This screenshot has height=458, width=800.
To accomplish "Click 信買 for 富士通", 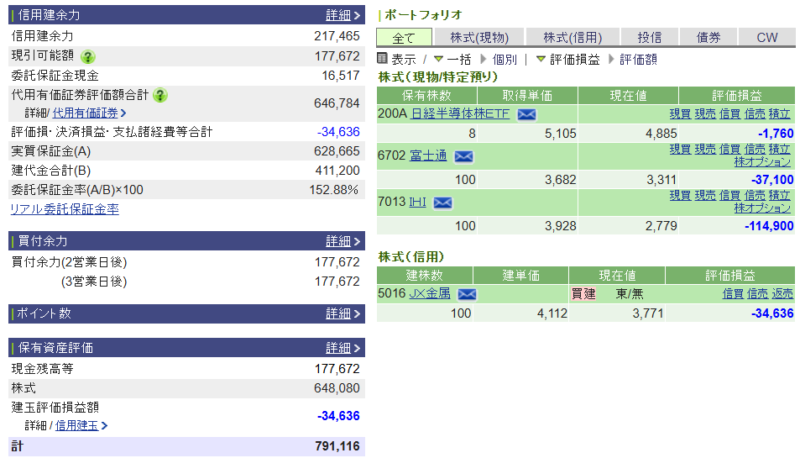I will [x=730, y=149].
